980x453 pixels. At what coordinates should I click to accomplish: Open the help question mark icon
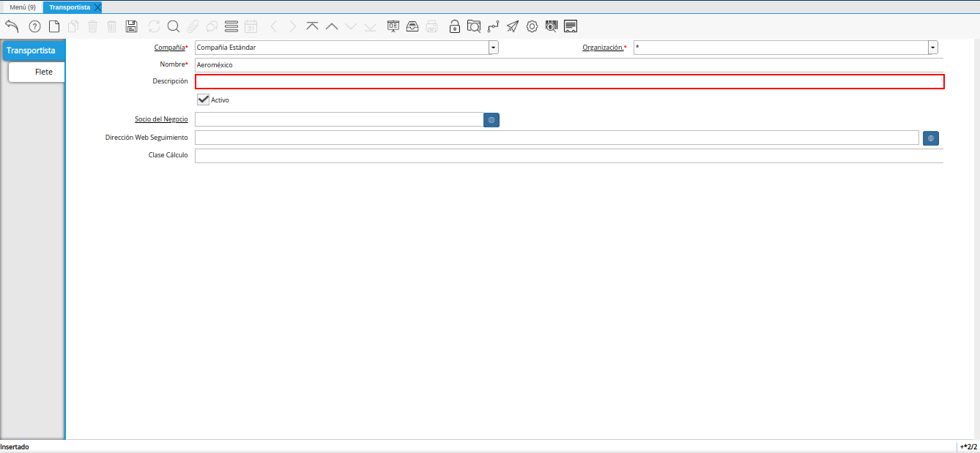tap(34, 26)
